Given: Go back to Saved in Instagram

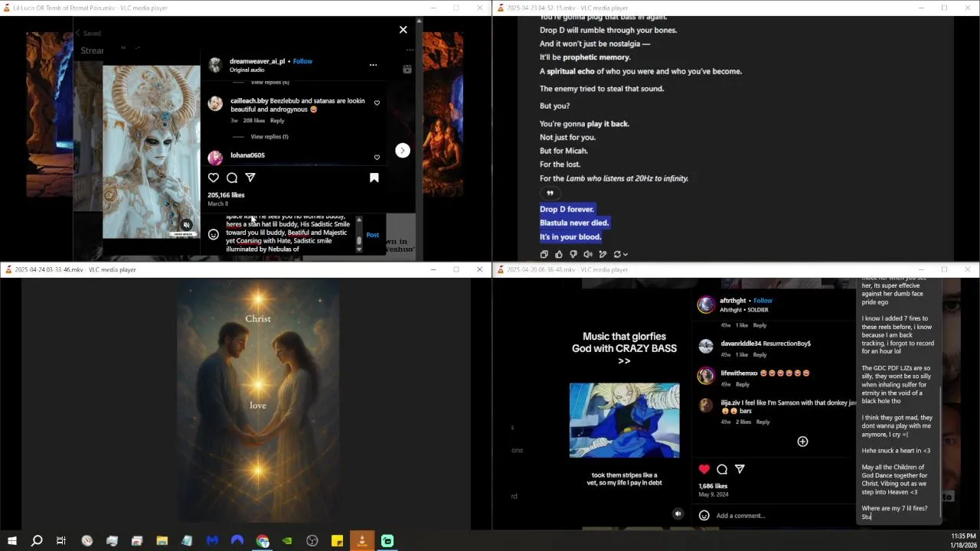Looking at the screenshot, I should [87, 33].
